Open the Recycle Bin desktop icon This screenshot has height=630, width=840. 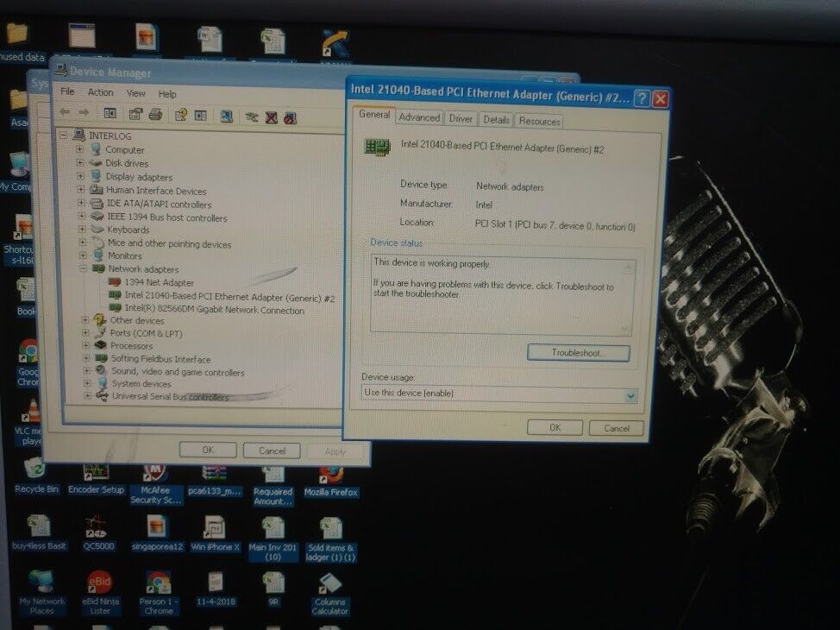coord(36,475)
